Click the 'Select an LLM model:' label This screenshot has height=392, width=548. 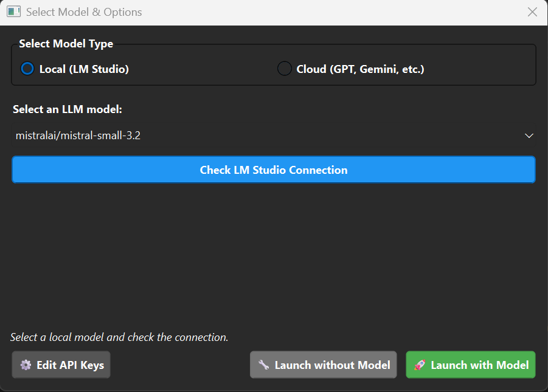[68, 109]
